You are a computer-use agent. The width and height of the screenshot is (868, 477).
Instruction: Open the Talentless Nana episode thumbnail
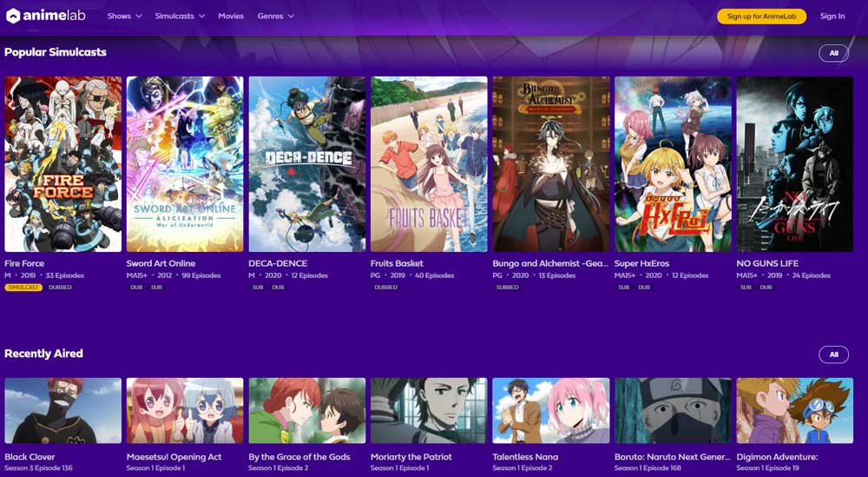[x=551, y=410]
